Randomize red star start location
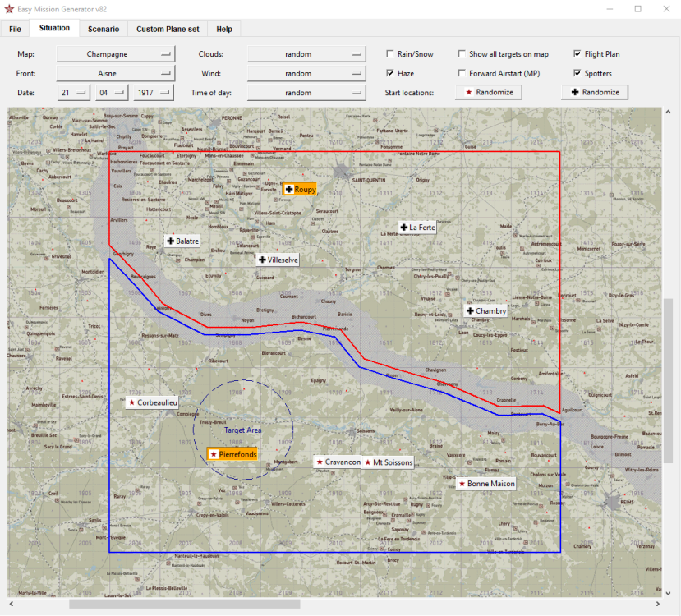The height and width of the screenshot is (616, 681). click(489, 92)
